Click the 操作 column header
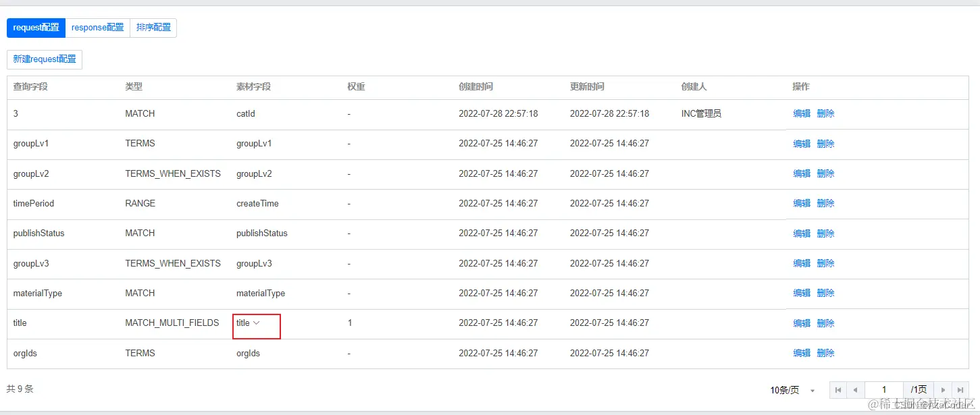The height and width of the screenshot is (415, 980). click(x=801, y=87)
